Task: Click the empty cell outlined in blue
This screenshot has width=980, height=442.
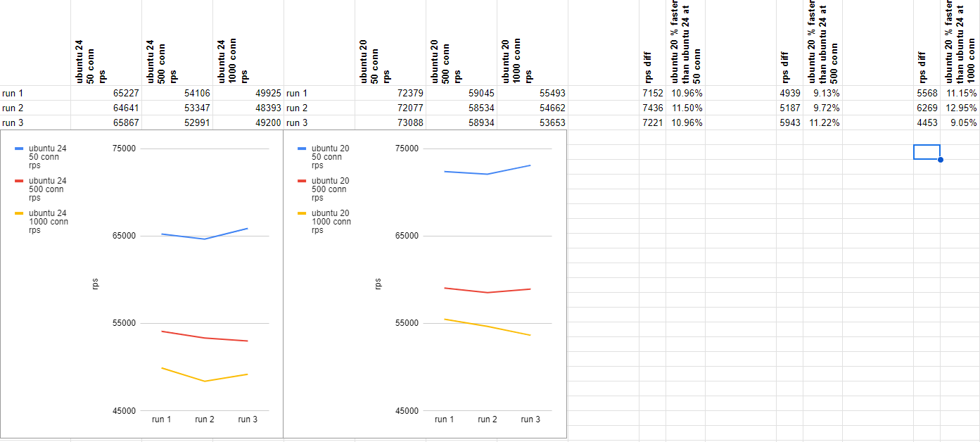Action: click(x=927, y=152)
